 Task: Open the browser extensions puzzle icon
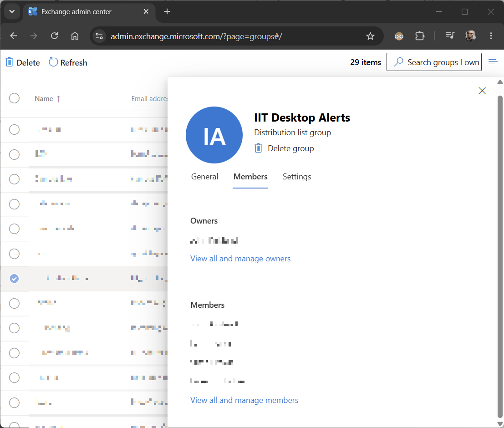(x=420, y=36)
